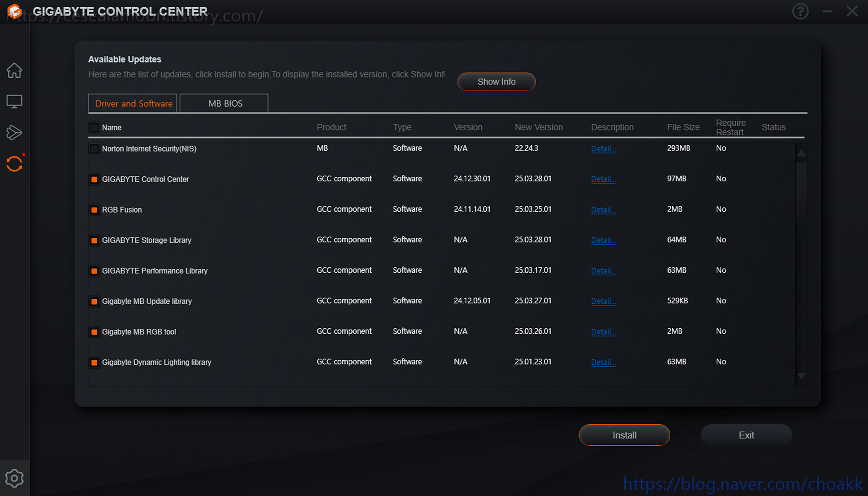The height and width of the screenshot is (496, 868).
Task: Open settings gear in sidebar
Action: (x=14, y=478)
